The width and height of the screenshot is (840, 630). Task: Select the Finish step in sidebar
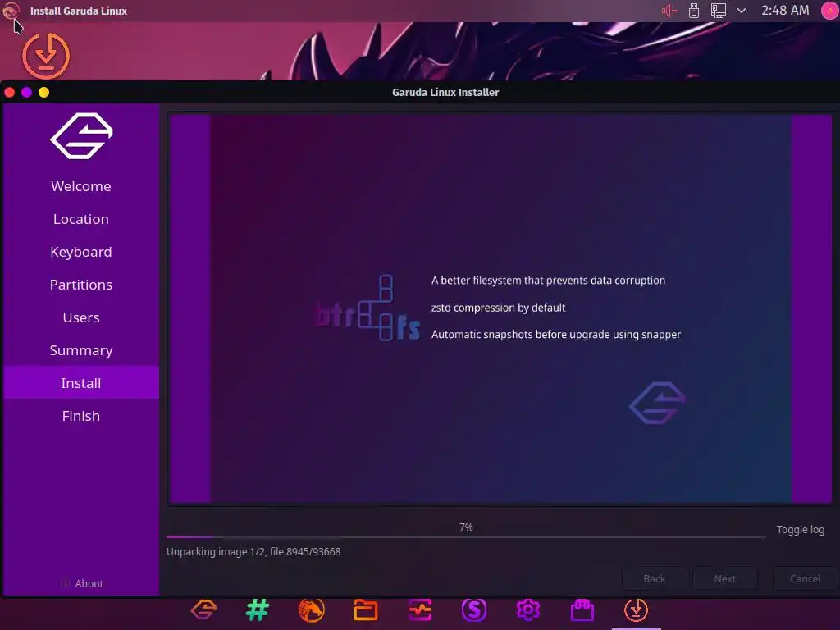tap(81, 416)
